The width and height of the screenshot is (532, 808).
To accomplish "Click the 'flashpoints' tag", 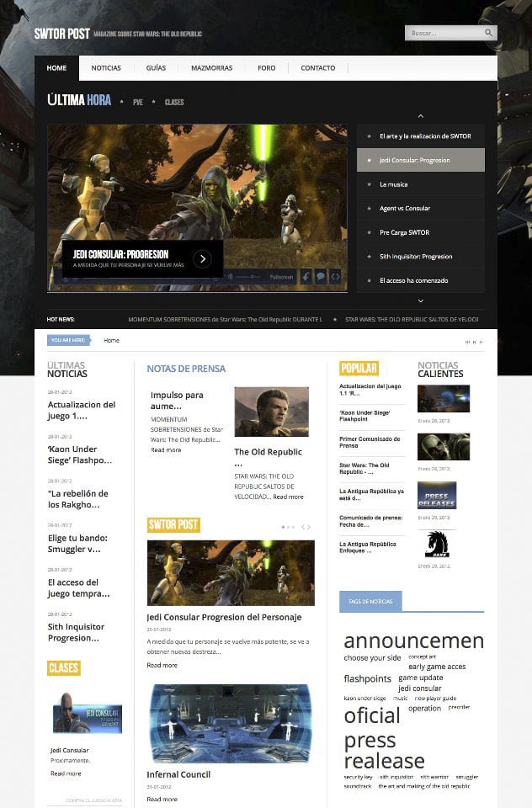I will [x=368, y=678].
